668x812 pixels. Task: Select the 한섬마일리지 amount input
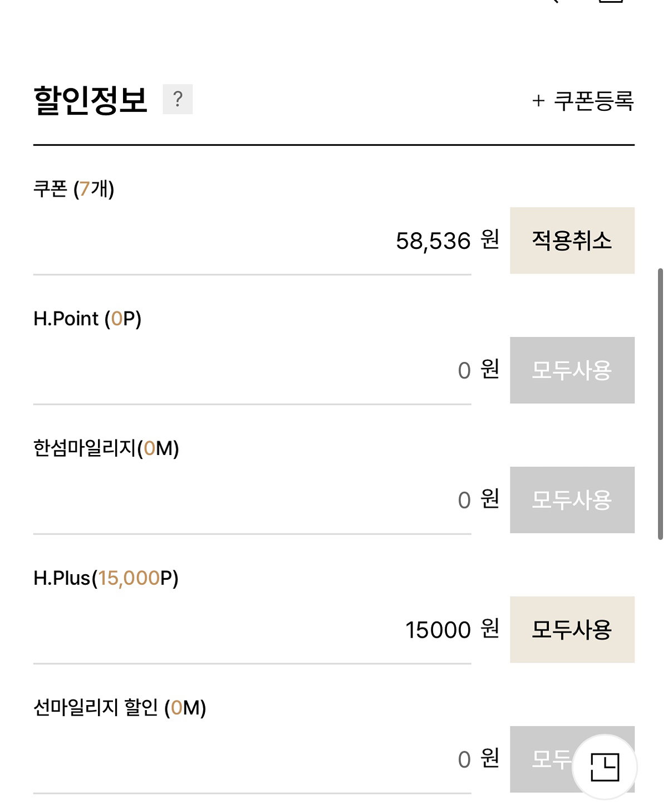pos(252,501)
